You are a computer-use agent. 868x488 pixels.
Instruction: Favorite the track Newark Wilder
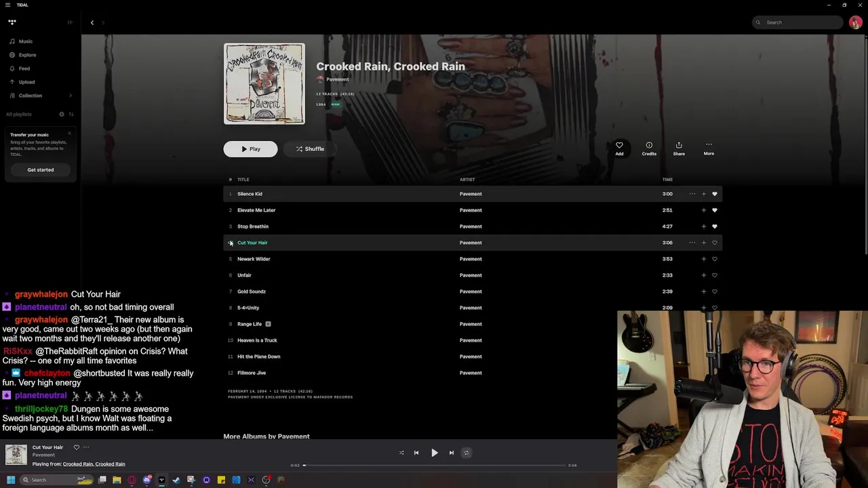pos(715,259)
